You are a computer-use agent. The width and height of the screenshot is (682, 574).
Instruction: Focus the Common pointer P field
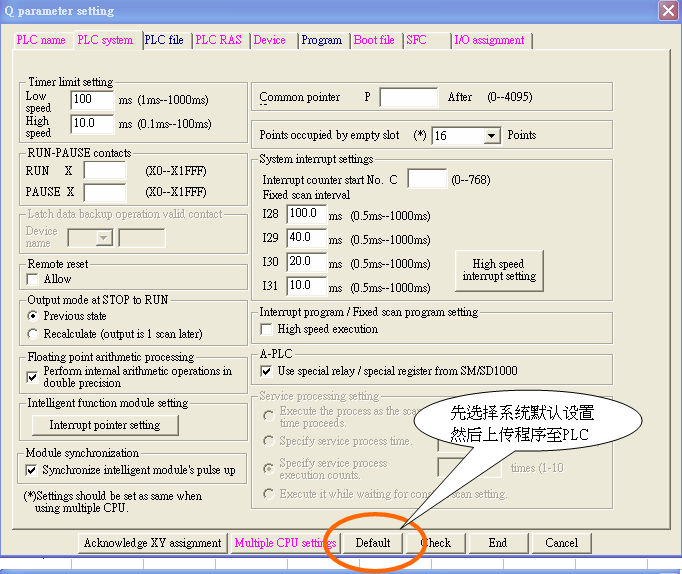[x=408, y=98]
